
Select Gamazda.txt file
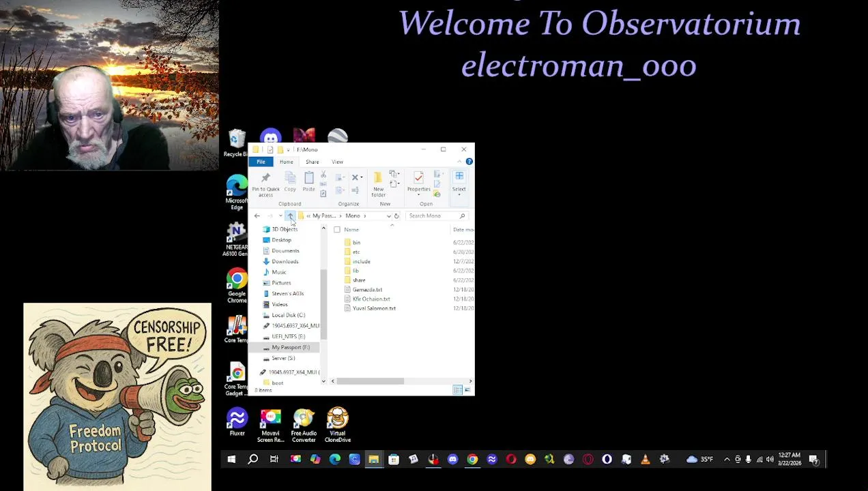click(367, 290)
